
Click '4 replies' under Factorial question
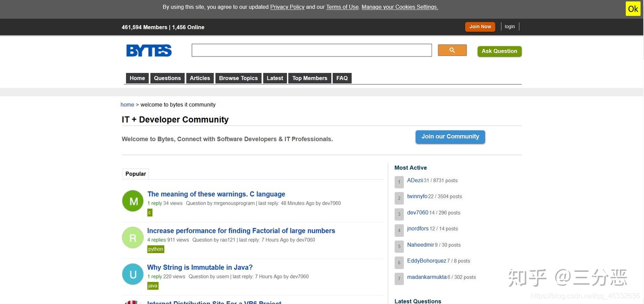coord(157,240)
